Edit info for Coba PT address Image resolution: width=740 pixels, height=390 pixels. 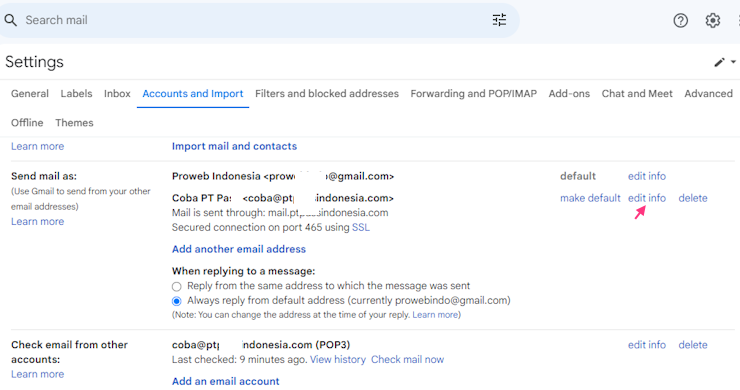(x=647, y=198)
